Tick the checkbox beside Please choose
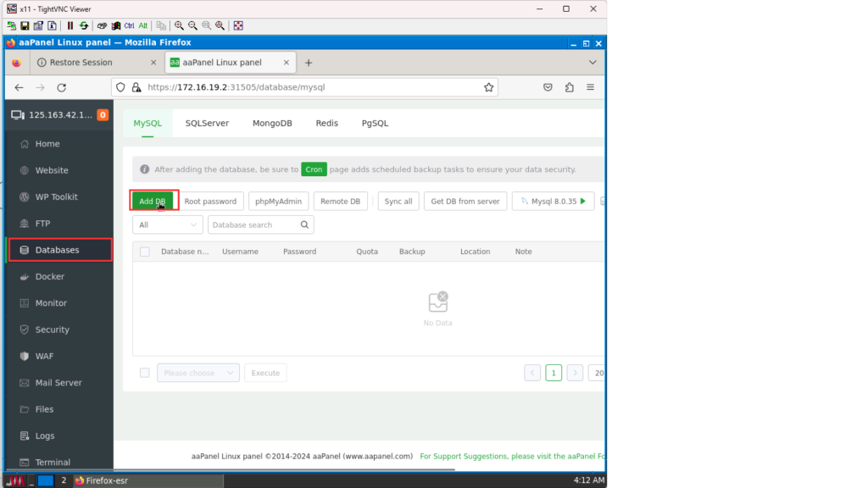The height and width of the screenshot is (488, 868). (x=145, y=373)
